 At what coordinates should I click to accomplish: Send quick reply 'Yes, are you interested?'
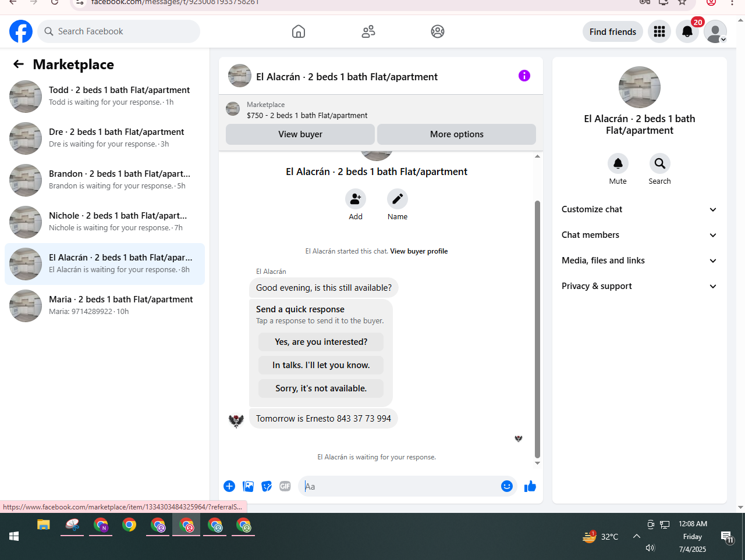point(321,342)
